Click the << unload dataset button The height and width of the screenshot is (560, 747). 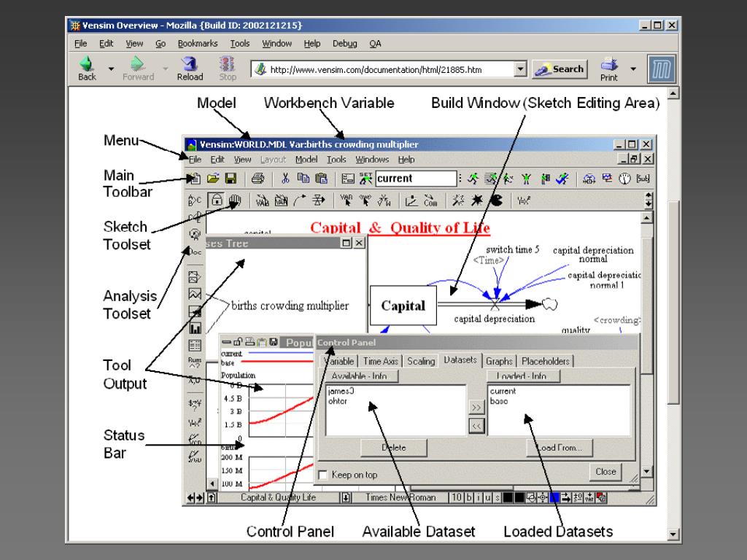pos(476,426)
